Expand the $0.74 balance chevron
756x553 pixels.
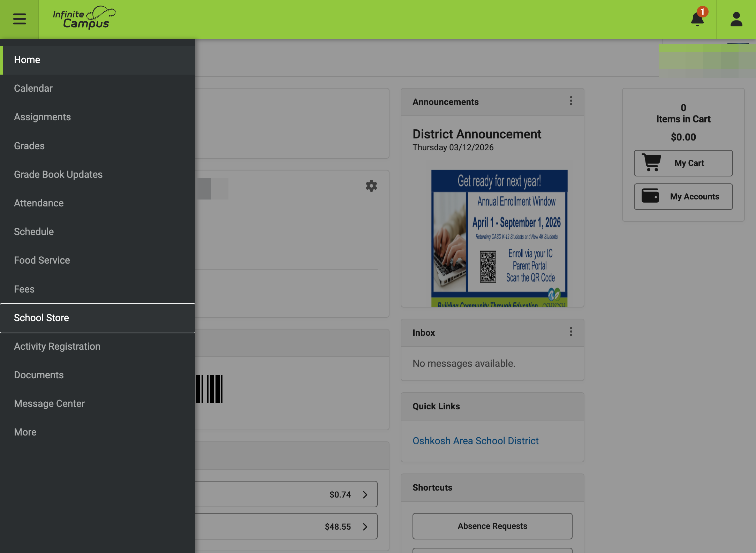pos(365,495)
